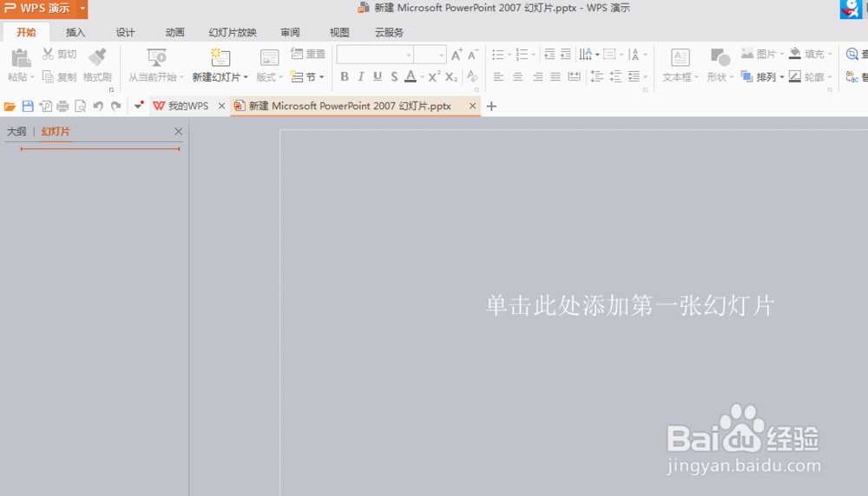Open the WPS 演示 application menu arrow
This screenshot has width=868, height=496.
(x=82, y=9)
